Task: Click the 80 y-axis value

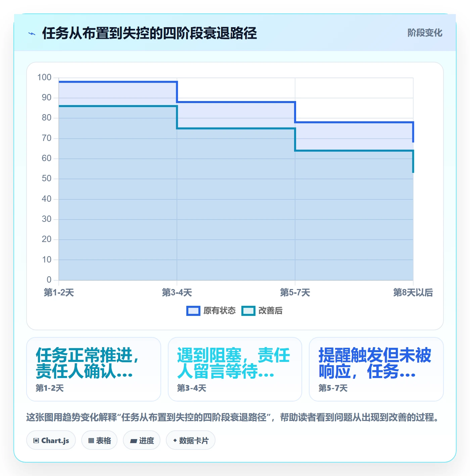Action: (47, 118)
